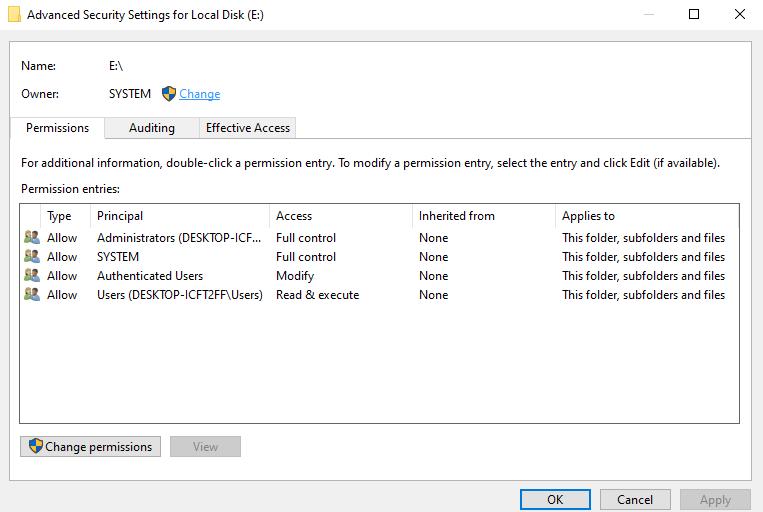
Task: Close the Advanced Security Settings window
Action: pyautogui.click(x=739, y=15)
